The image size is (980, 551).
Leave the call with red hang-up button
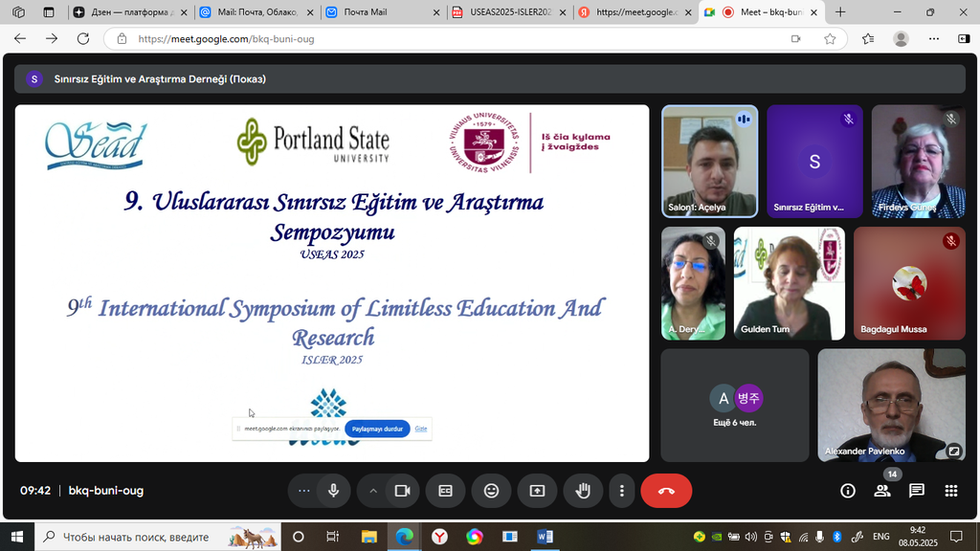(666, 491)
